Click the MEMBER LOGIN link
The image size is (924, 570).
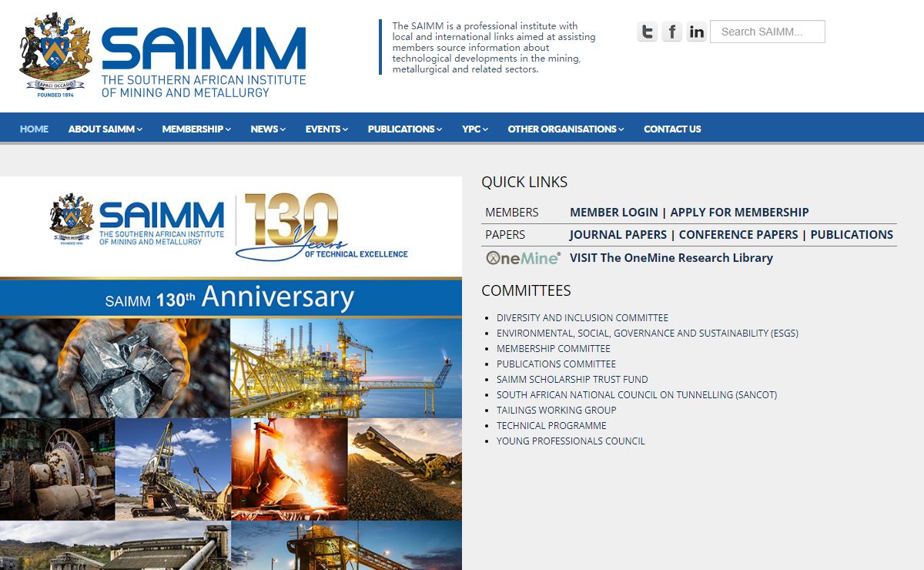614,212
